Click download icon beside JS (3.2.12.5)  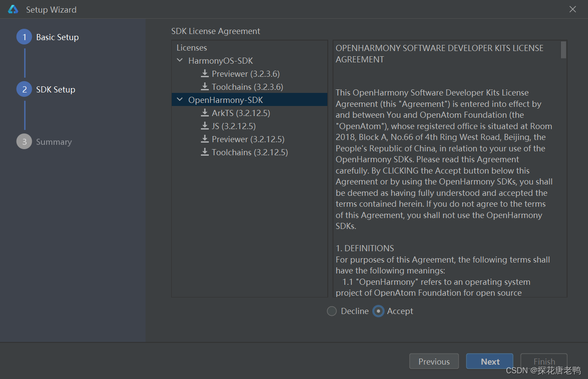[205, 126]
